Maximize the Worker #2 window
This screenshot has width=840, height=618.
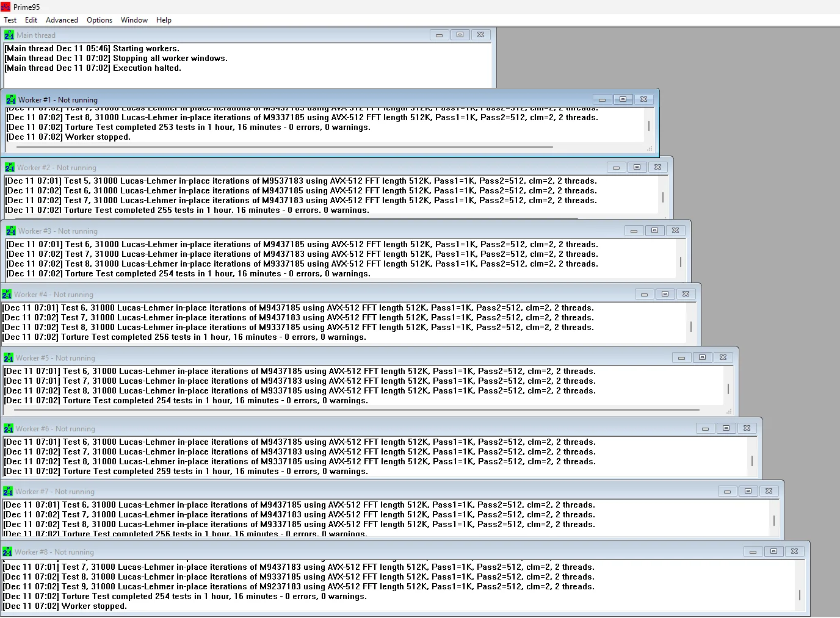tap(637, 167)
